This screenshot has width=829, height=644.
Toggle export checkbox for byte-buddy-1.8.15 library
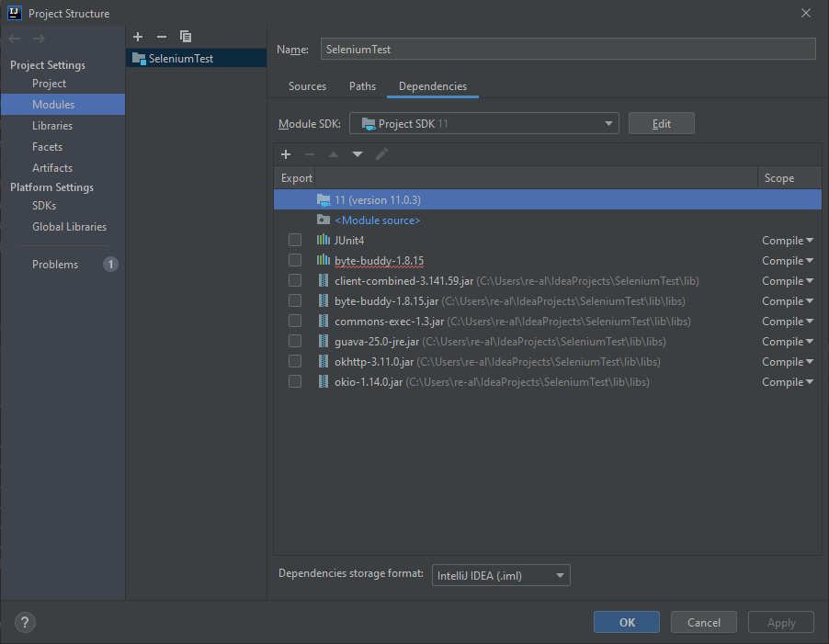(x=295, y=260)
